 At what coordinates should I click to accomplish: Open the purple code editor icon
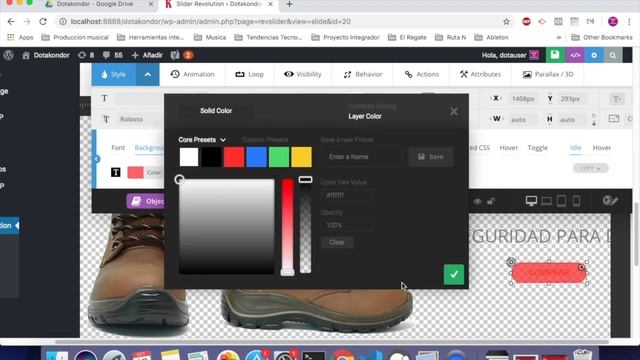575,55
